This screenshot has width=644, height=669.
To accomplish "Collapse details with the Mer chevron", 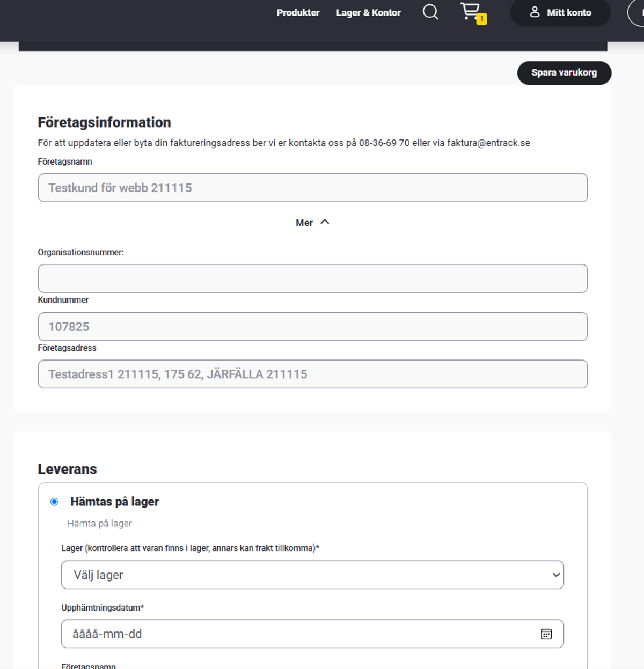I will point(325,222).
